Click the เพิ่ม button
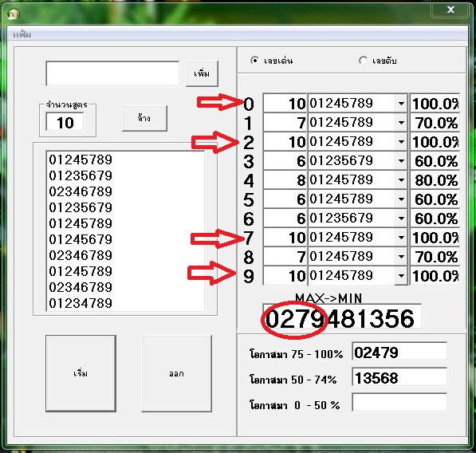Viewport: 476px width, 453px height. pyautogui.click(x=202, y=74)
